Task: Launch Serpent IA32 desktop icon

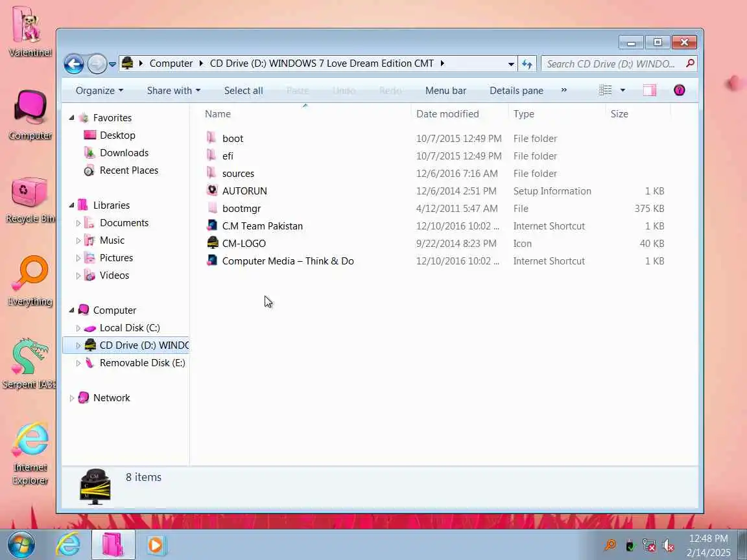Action: click(x=29, y=364)
